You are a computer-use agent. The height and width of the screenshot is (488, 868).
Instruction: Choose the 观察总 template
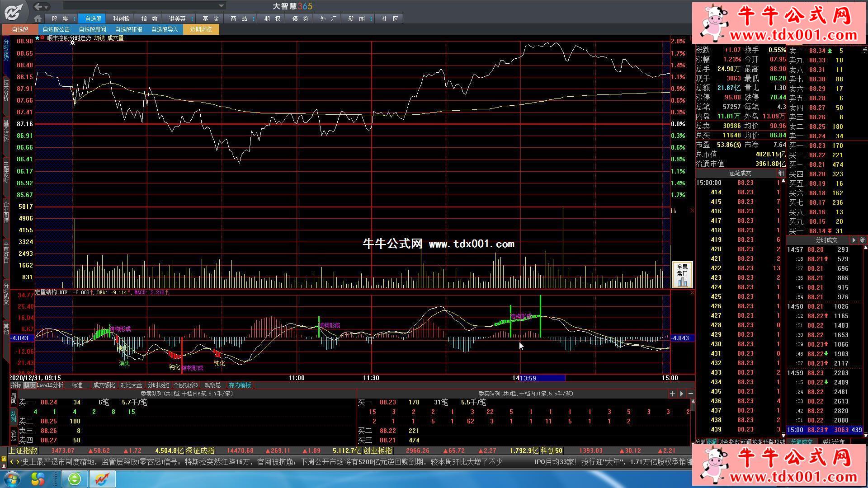(212, 385)
